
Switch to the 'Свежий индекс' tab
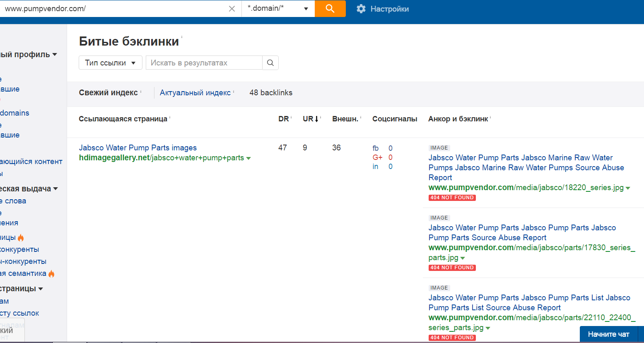tap(108, 92)
